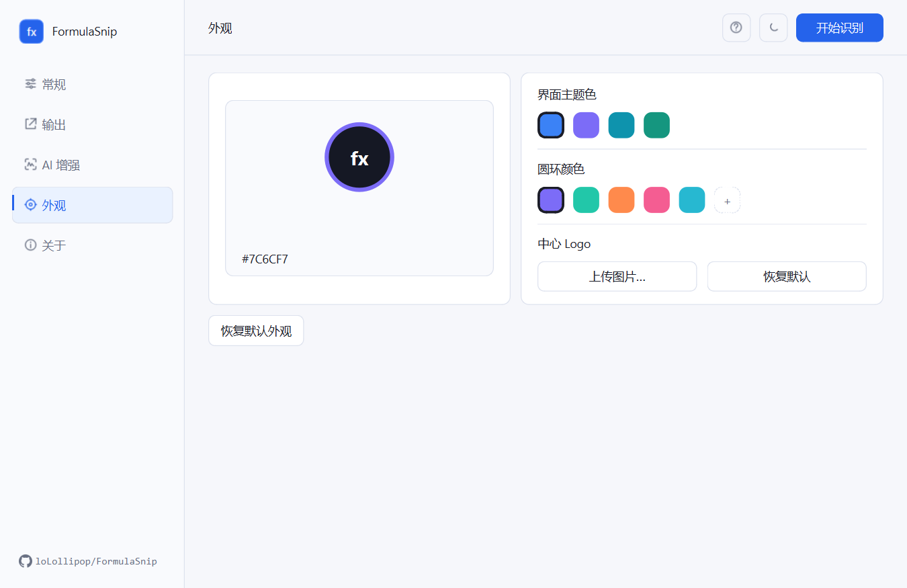Go to the 输出 section
907x588 pixels.
click(x=93, y=124)
